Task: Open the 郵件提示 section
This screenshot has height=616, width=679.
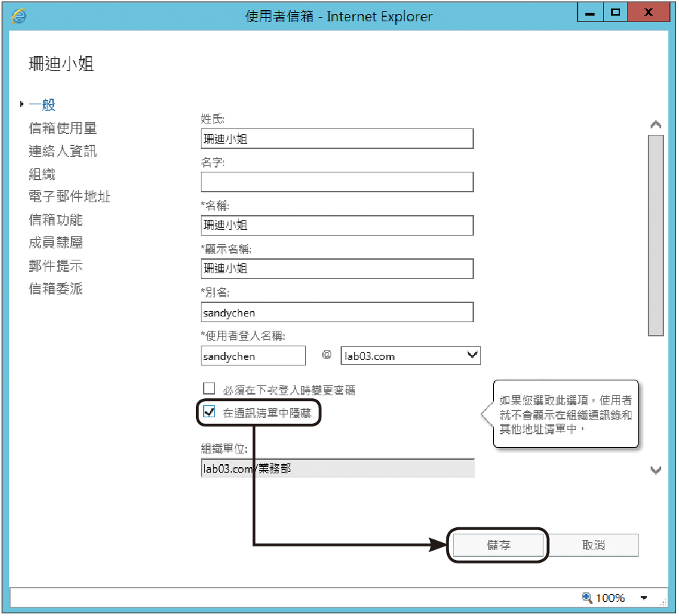Action: click(x=56, y=265)
